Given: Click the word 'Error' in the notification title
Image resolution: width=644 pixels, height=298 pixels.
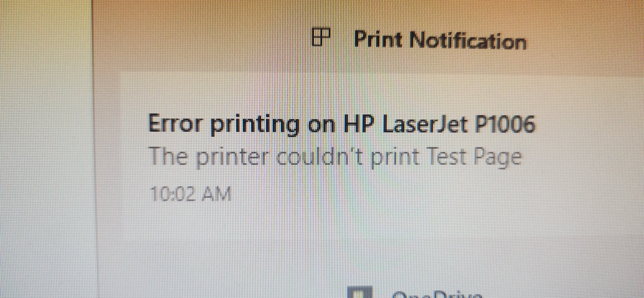Looking at the screenshot, I should (175, 123).
